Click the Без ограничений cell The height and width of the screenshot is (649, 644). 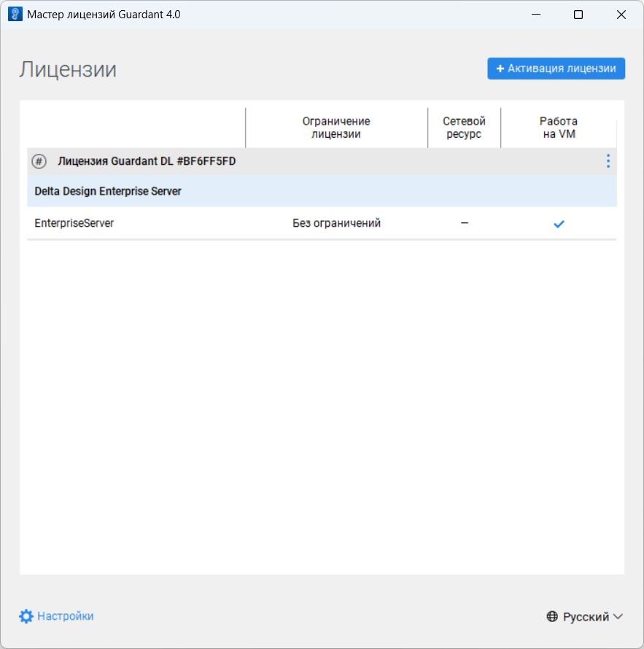coord(336,223)
